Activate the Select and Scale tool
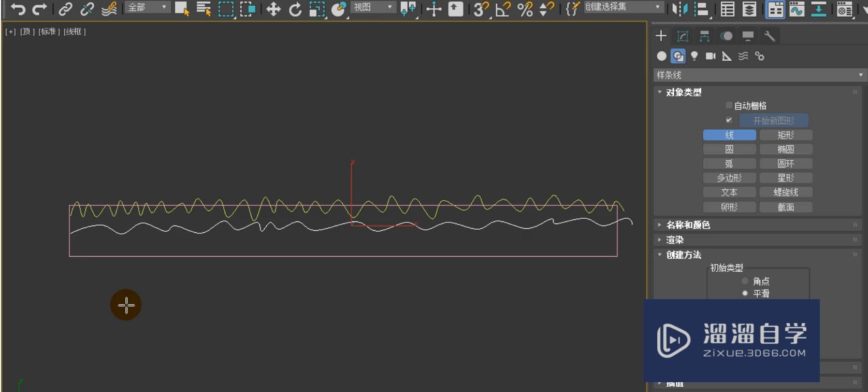The height and width of the screenshot is (392, 868). (x=317, y=9)
